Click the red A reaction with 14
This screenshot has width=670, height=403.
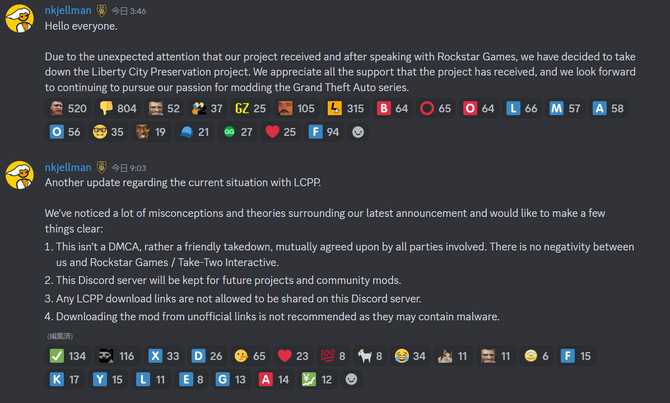pyautogui.click(x=275, y=379)
